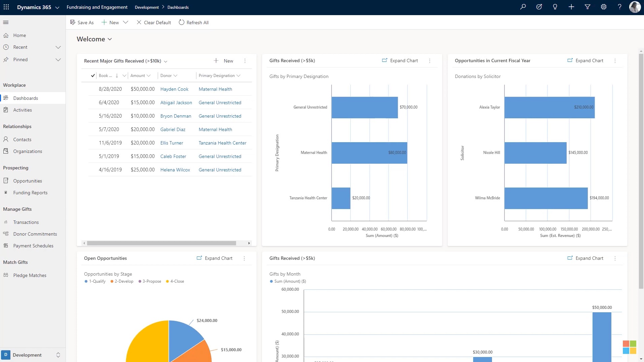The width and height of the screenshot is (644, 362).
Task: Click the help question mark icon
Action: click(x=619, y=7)
